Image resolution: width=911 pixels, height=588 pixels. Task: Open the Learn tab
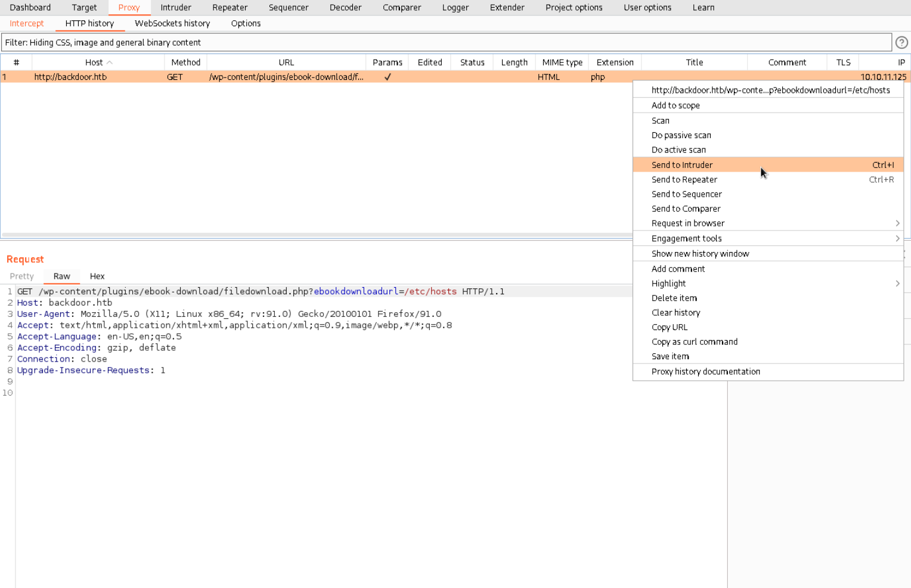click(x=704, y=7)
